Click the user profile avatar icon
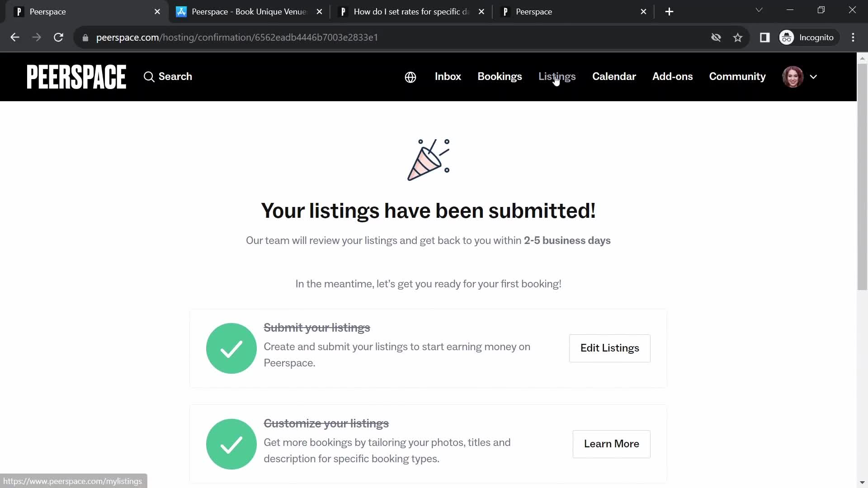868x488 pixels. click(x=793, y=76)
